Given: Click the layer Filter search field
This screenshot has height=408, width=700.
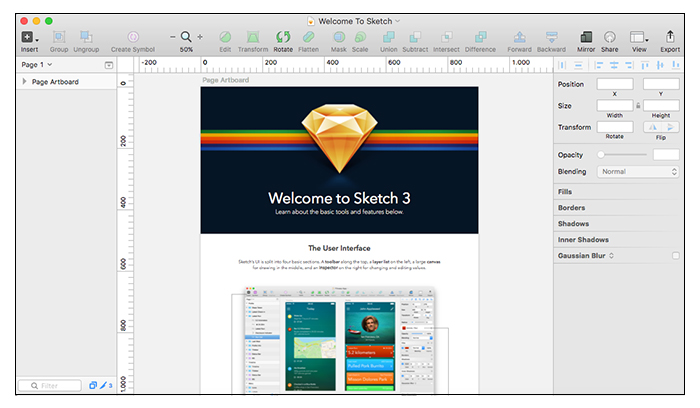Looking at the screenshot, I should (50, 386).
